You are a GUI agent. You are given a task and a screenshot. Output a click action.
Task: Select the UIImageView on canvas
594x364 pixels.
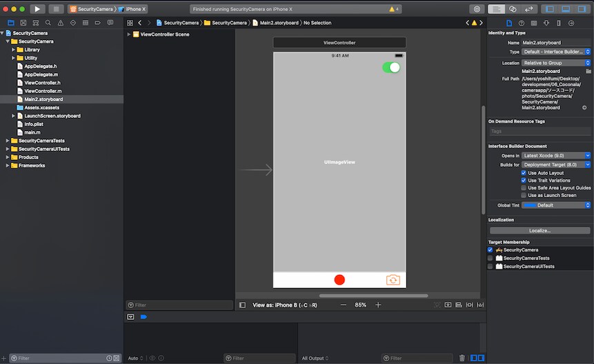[x=339, y=162]
